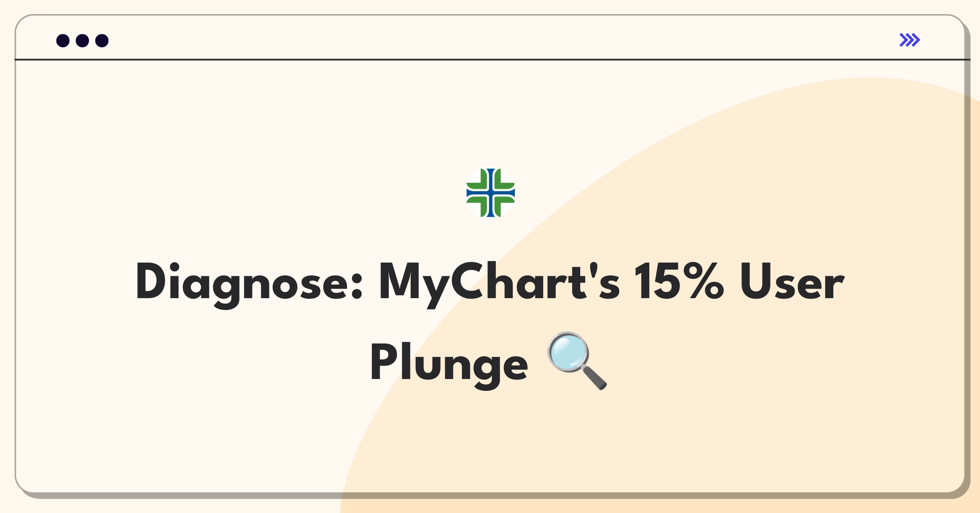Click the first dark dot in header
The width and height of the screenshot is (980, 513).
[63, 41]
